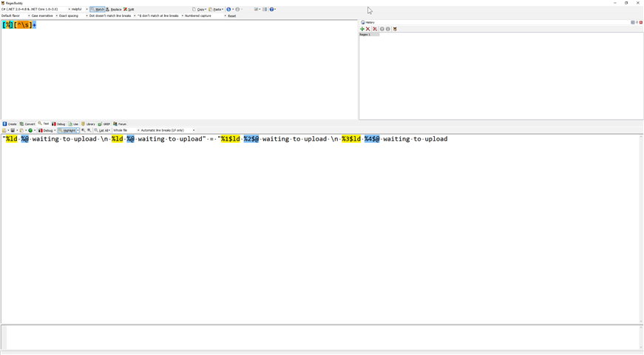
Task: Click the green plus add regex icon
Action: click(x=362, y=29)
